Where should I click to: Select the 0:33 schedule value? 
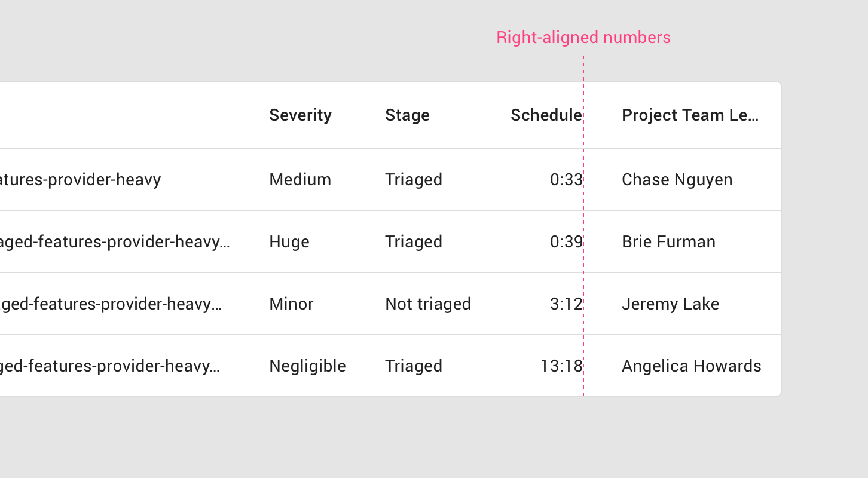(566, 180)
